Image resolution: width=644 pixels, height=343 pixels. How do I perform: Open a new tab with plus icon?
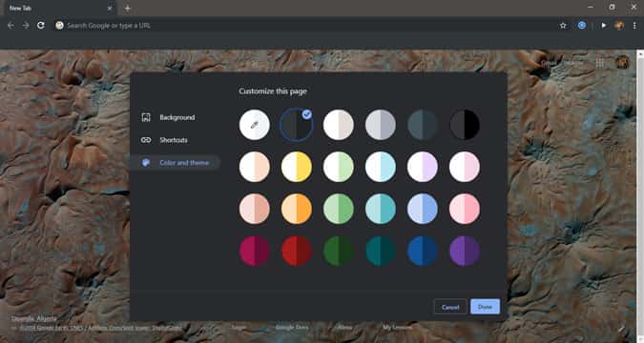tap(127, 9)
